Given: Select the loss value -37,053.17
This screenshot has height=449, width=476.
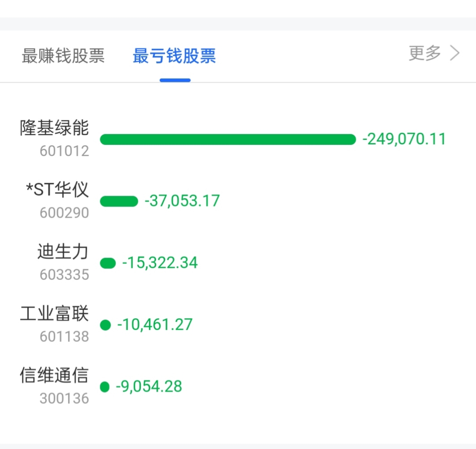Looking at the screenshot, I should coord(182,201).
